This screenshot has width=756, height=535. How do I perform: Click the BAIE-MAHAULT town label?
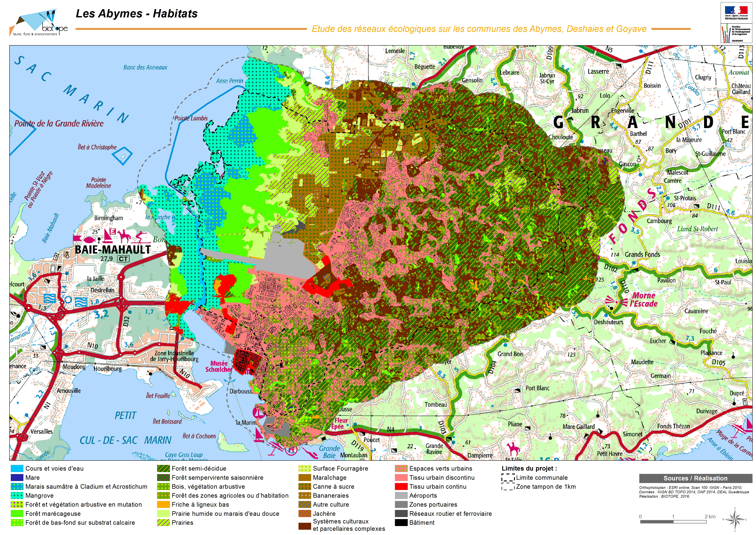point(113,249)
